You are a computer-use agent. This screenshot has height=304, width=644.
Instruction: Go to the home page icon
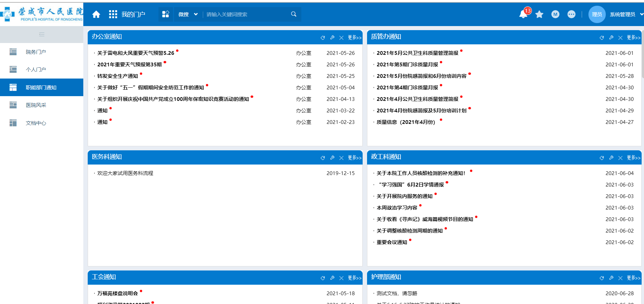coord(96,14)
